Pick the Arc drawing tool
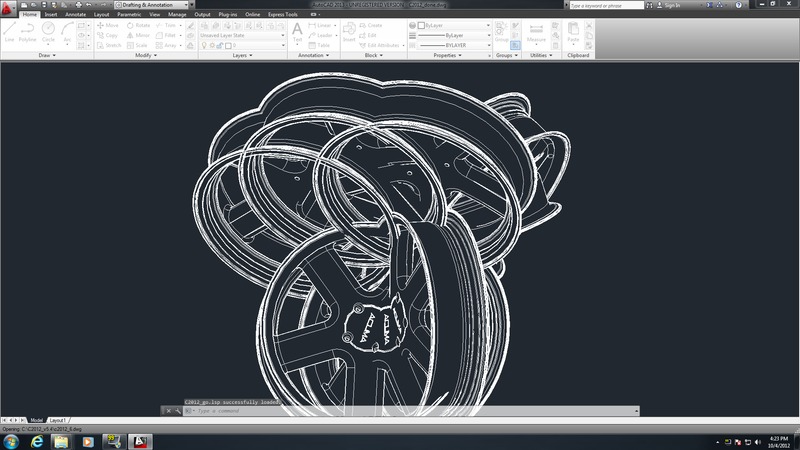 pyautogui.click(x=66, y=32)
